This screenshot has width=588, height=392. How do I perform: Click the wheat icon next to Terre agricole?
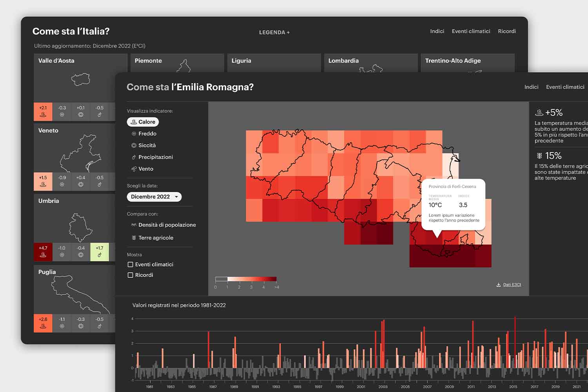[133, 238]
